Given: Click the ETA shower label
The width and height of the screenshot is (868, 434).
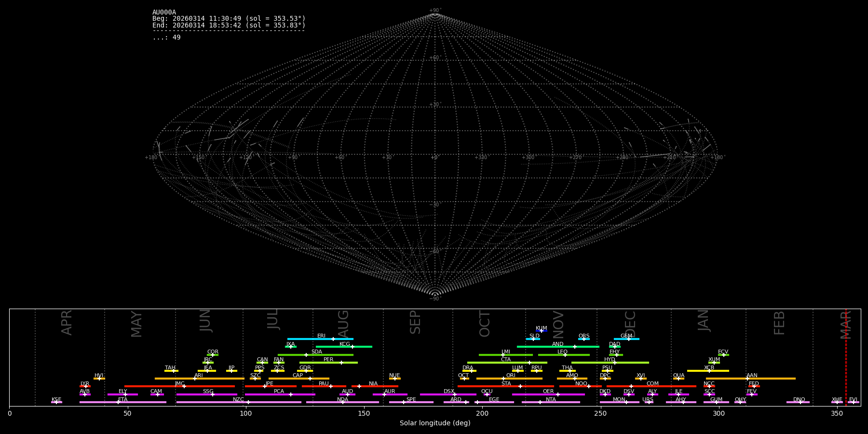Looking at the screenshot, I should pos(123,400).
